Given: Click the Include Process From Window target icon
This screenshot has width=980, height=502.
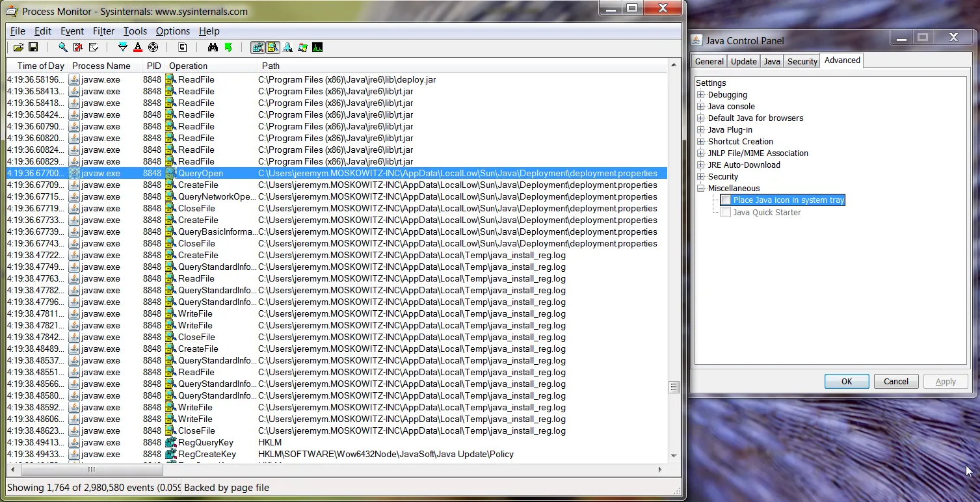Looking at the screenshot, I should (x=153, y=47).
